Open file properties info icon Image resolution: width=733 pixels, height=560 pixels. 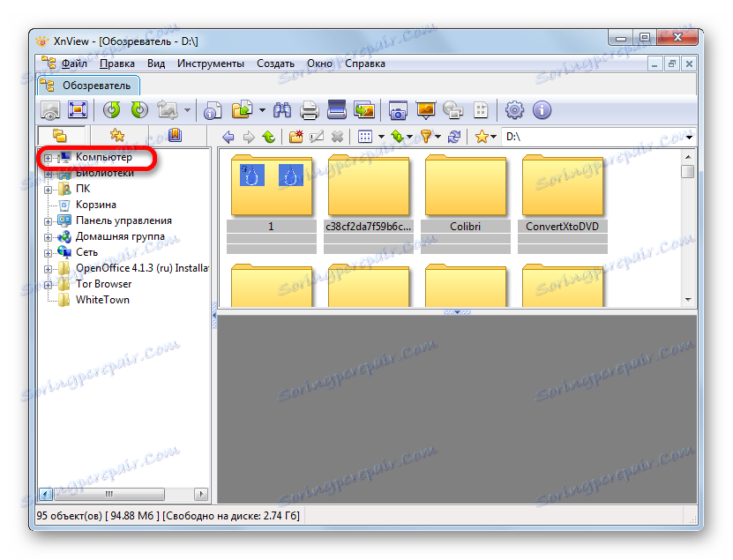213,111
